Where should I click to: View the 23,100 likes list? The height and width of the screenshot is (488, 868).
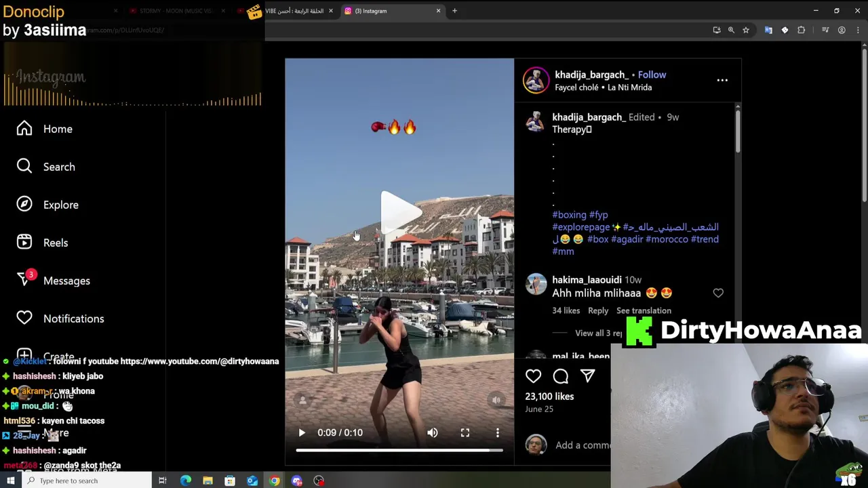click(549, 396)
